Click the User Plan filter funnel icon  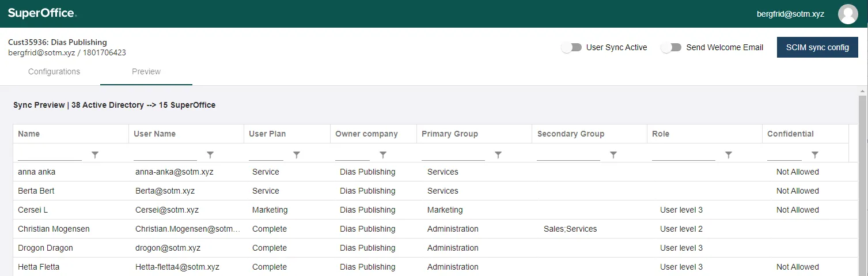pos(297,154)
